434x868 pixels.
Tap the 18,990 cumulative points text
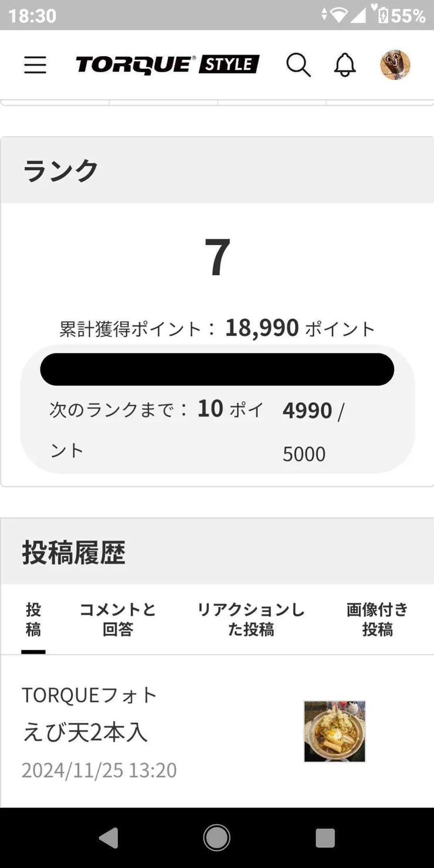(262, 327)
